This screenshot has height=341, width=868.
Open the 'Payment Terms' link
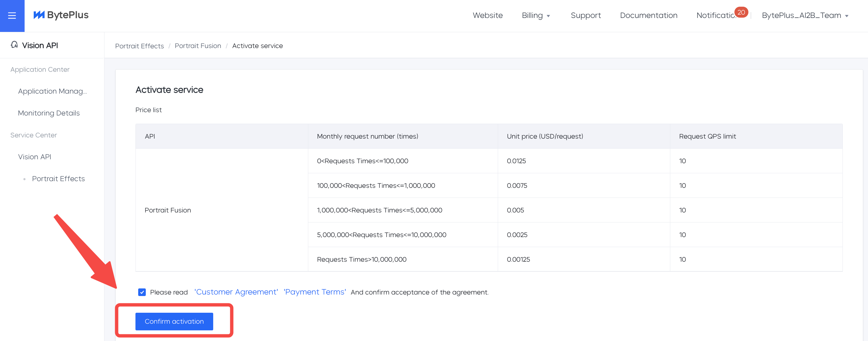[x=315, y=292]
